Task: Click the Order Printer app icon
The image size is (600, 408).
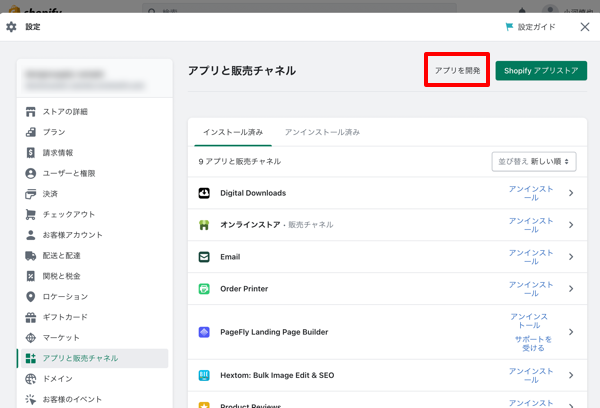Action: pos(204,289)
